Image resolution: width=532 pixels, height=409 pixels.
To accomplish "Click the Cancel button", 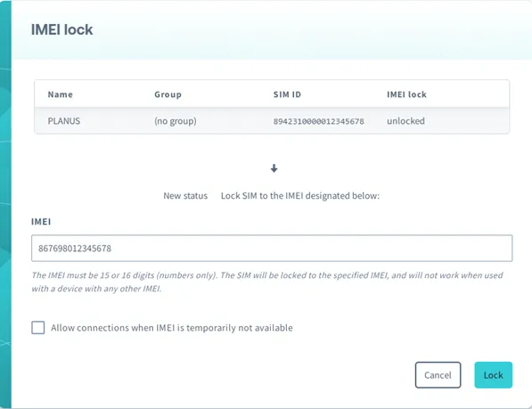I will (438, 375).
